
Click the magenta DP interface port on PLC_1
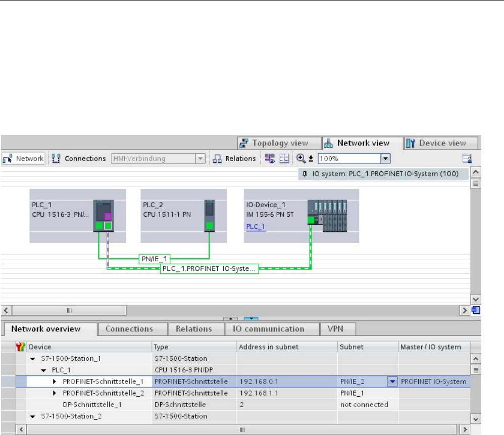(x=108, y=216)
